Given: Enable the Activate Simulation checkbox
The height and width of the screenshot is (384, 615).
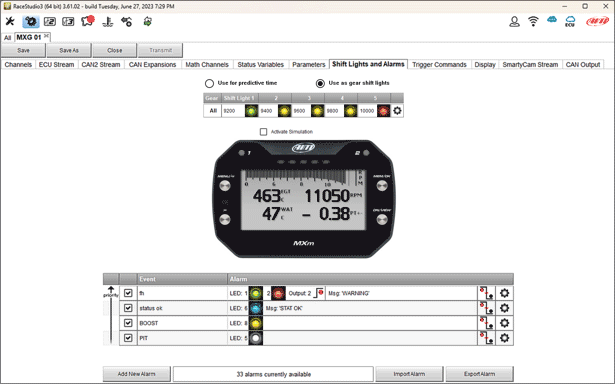Looking at the screenshot, I should click(264, 132).
